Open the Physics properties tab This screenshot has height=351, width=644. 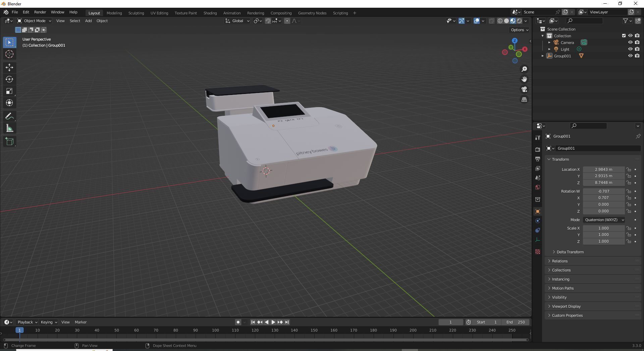pyautogui.click(x=538, y=221)
